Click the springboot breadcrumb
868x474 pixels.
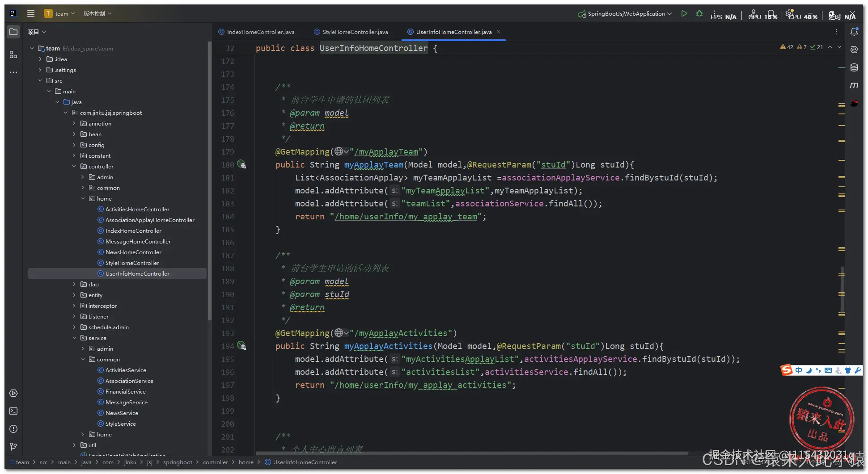[178, 462]
